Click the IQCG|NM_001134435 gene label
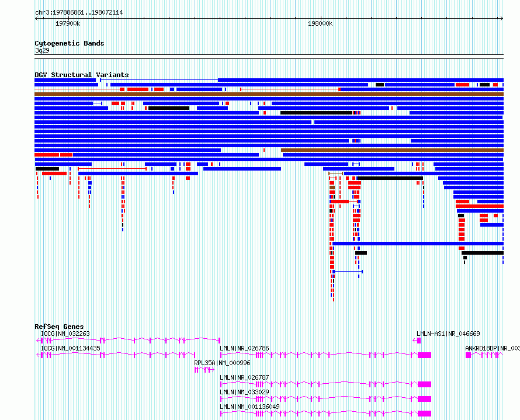Image resolution: width=520 pixels, height=420 pixels. (x=70, y=348)
